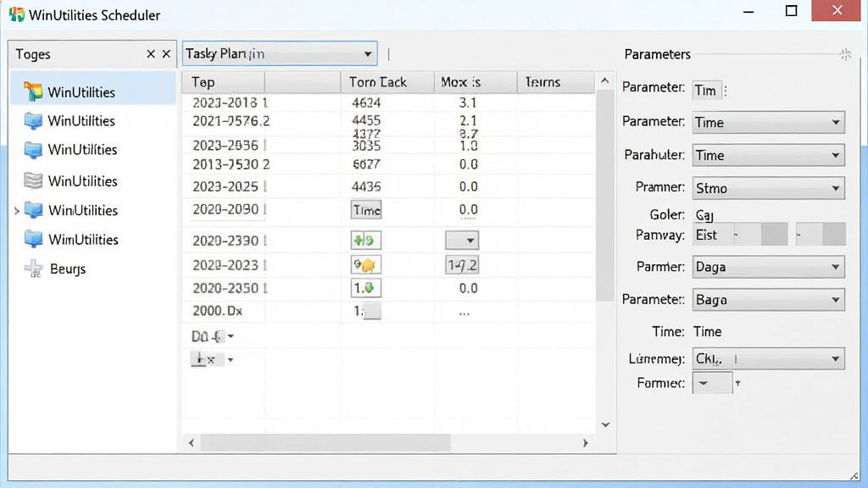Open the lower dropdown arrow beneath D0
Image resolution: width=868 pixels, height=488 pixels.
[231, 359]
